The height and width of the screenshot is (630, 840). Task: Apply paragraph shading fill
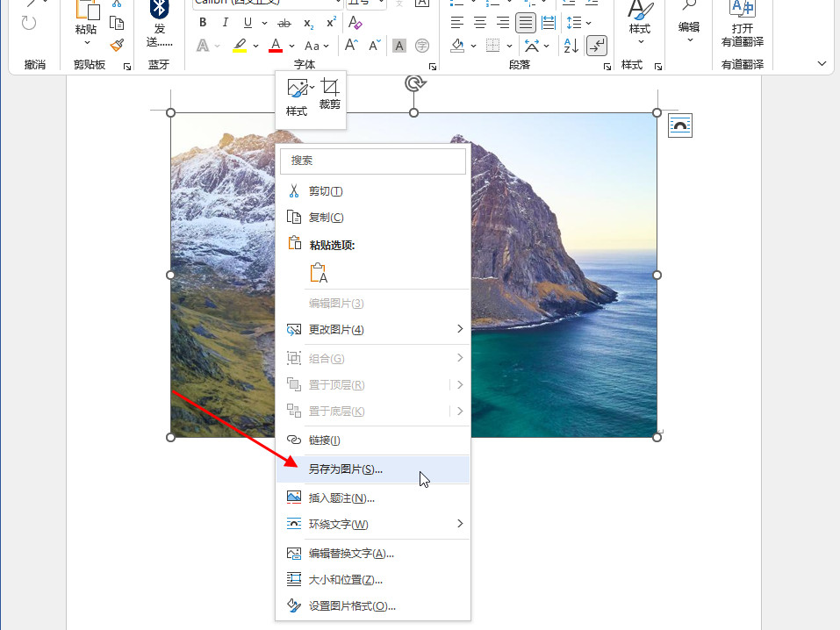pyautogui.click(x=457, y=46)
